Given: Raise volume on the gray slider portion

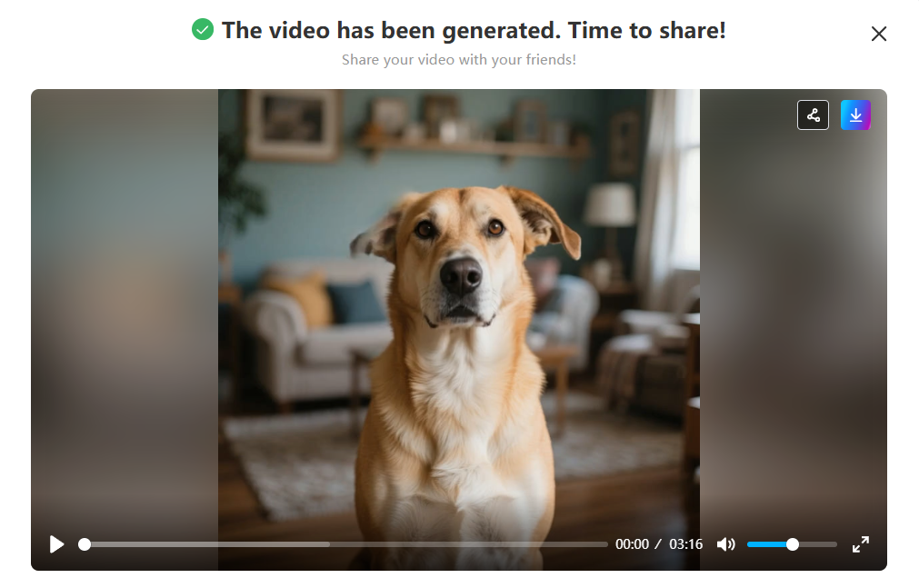Looking at the screenshot, I should 818,544.
